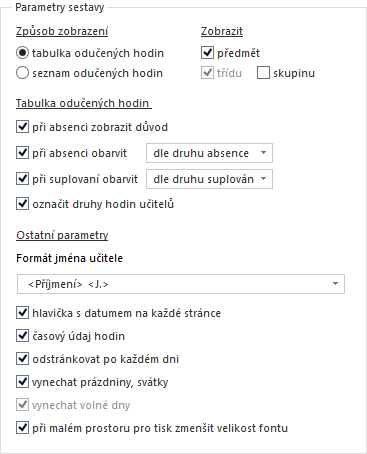The height and width of the screenshot is (454, 367).
Task: Toggle 'při absenci zobrazit důvod' checkbox
Action: pyautogui.click(x=22, y=127)
